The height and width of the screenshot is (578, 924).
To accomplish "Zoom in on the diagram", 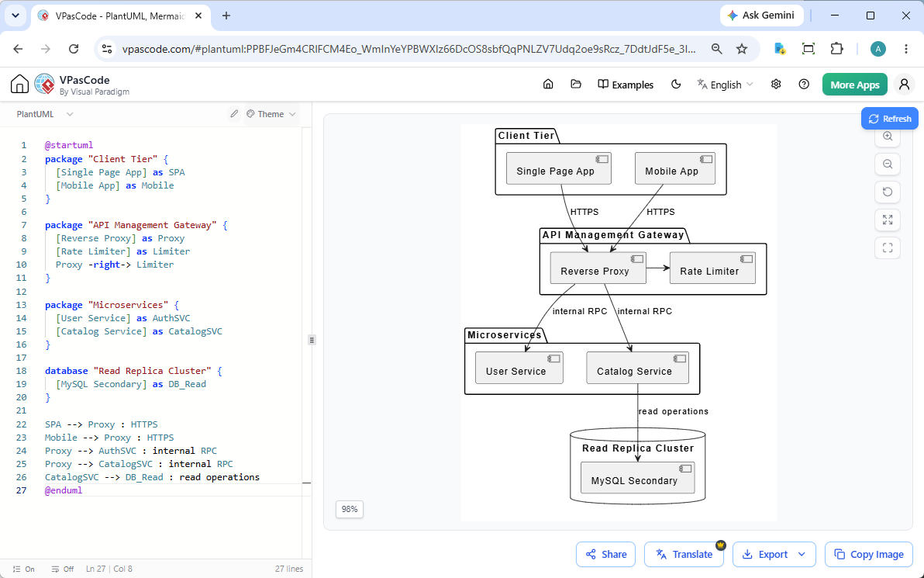I will pos(888,137).
